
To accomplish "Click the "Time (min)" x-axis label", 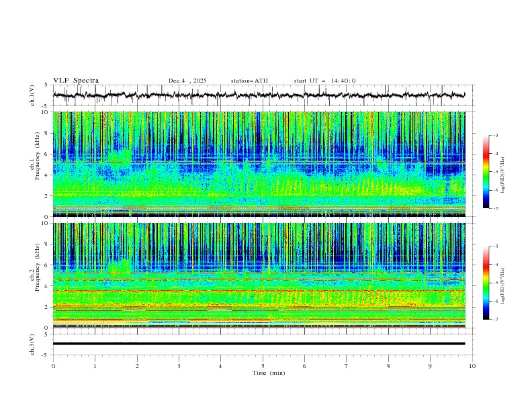I will click(x=269, y=373).
